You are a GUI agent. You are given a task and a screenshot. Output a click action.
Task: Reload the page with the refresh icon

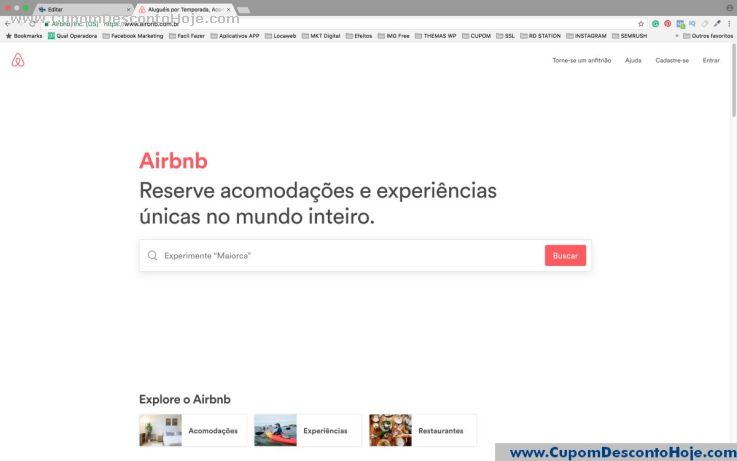(32, 23)
